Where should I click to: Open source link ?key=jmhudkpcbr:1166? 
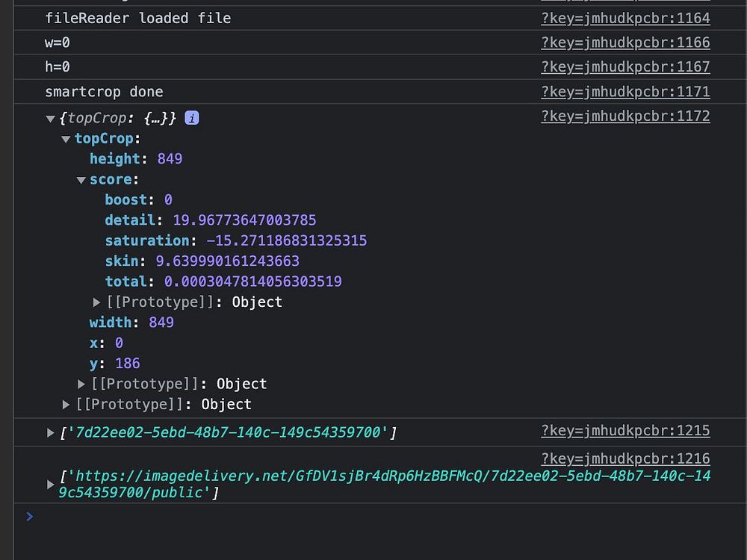(x=625, y=43)
